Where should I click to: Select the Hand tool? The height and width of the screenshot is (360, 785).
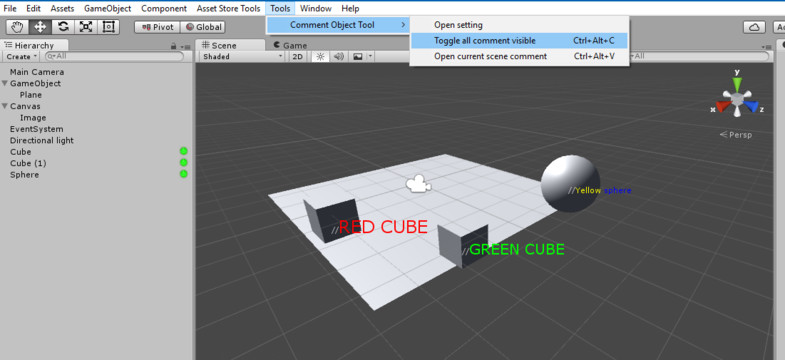(18, 27)
